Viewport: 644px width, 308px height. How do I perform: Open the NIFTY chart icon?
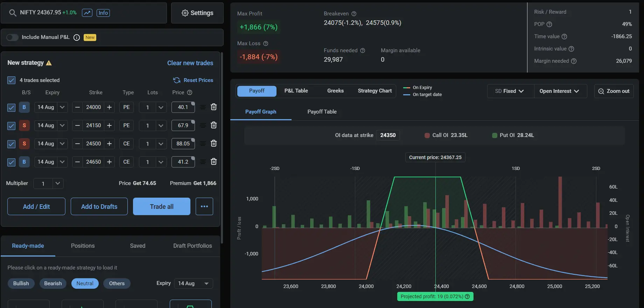click(87, 13)
